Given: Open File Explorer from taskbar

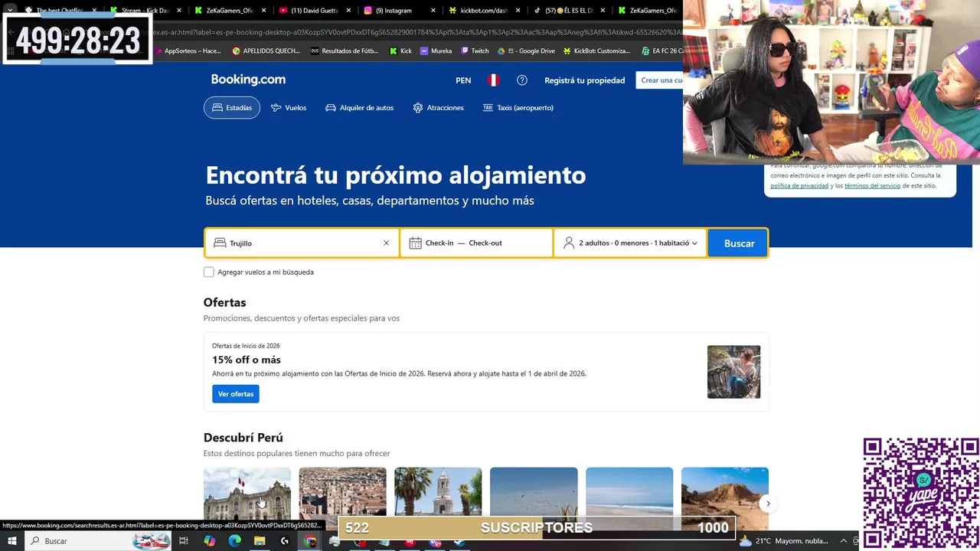Looking at the screenshot, I should click(260, 541).
